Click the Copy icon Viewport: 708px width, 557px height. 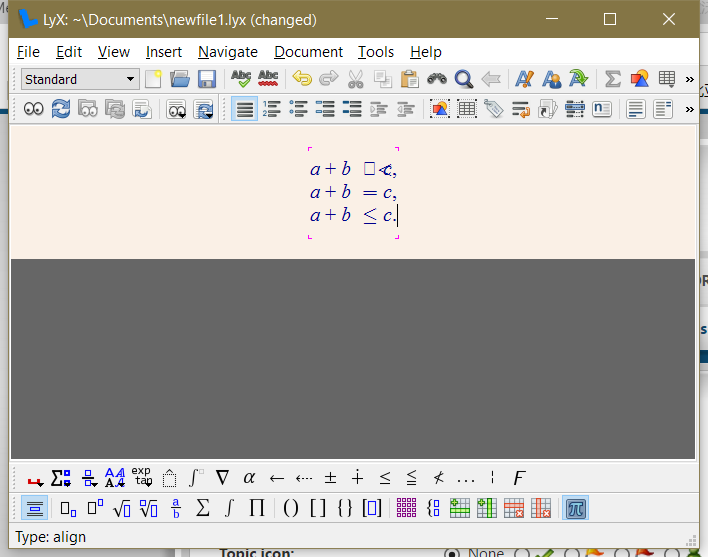(x=383, y=79)
